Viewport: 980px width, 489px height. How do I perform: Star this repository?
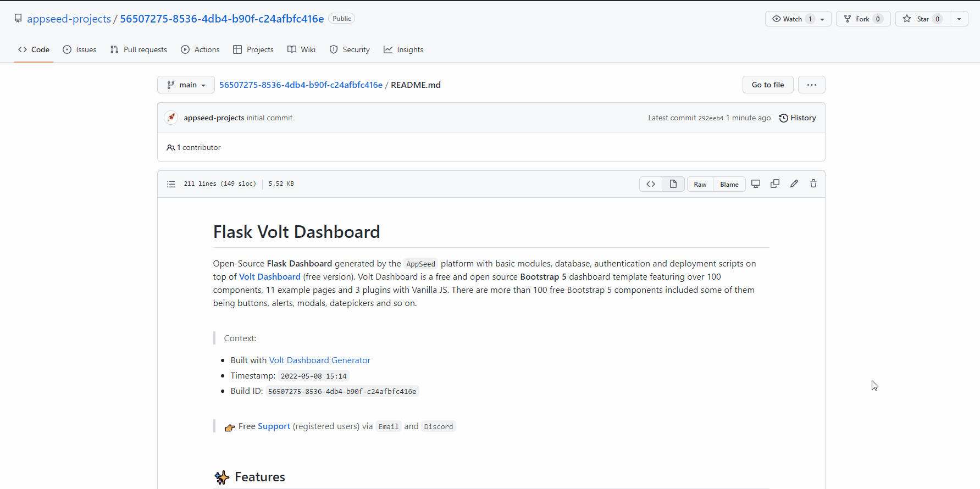(923, 19)
